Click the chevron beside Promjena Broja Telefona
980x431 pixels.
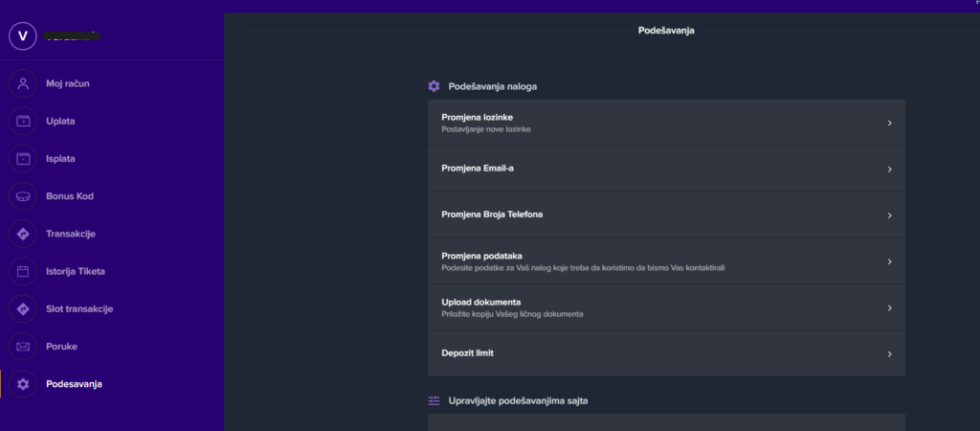click(889, 215)
